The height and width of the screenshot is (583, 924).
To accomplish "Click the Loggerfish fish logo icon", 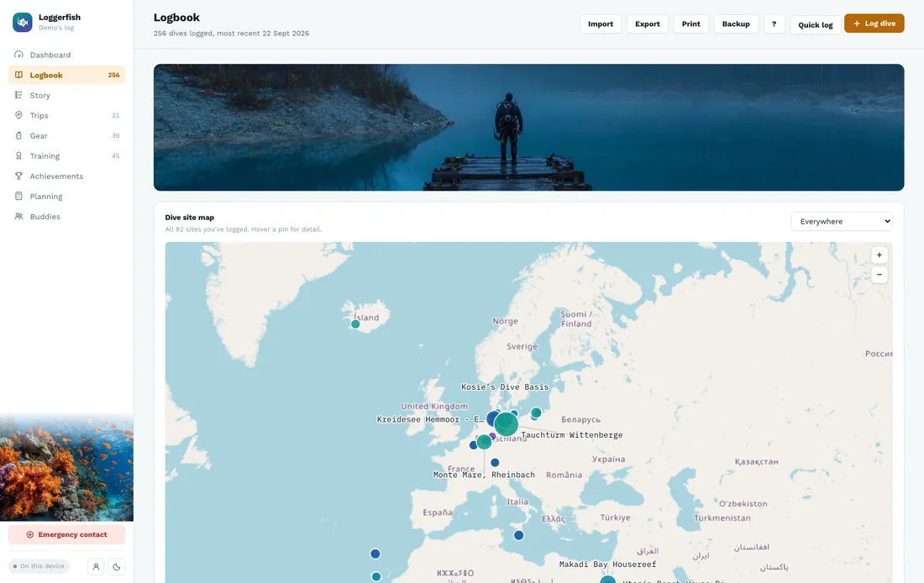I will pyautogui.click(x=23, y=23).
